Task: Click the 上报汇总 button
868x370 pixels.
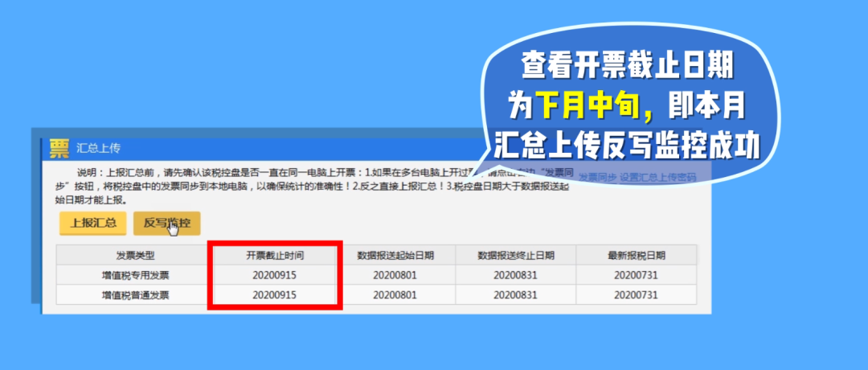Action: (93, 224)
